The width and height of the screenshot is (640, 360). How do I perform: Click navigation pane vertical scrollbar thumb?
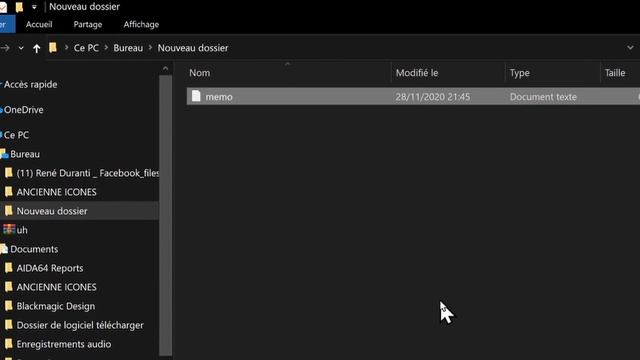(165, 216)
